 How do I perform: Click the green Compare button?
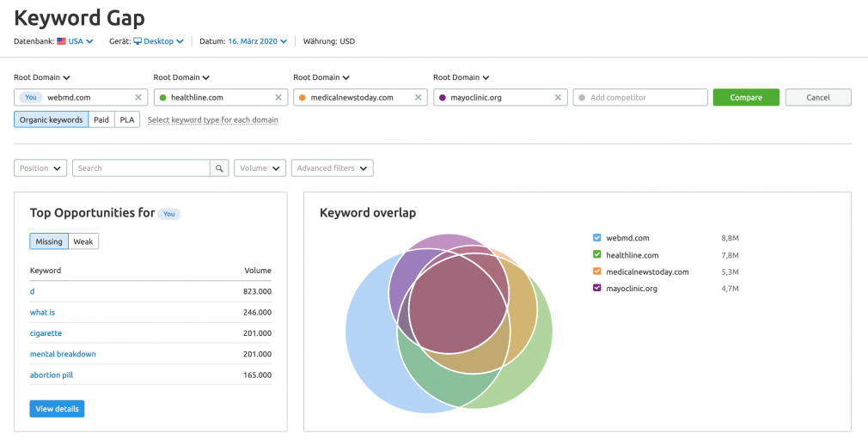[746, 97]
